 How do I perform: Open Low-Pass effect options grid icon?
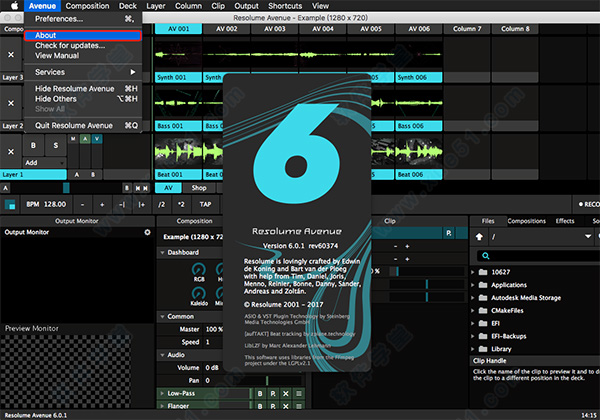pos(299,394)
